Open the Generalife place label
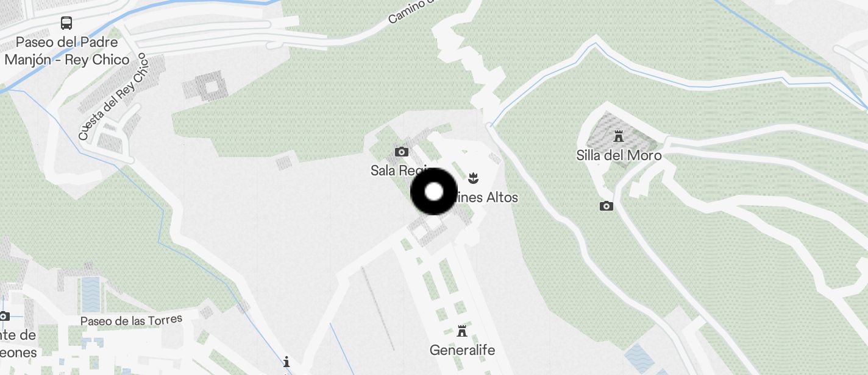Screen dimensions: 868x375 (x=462, y=350)
